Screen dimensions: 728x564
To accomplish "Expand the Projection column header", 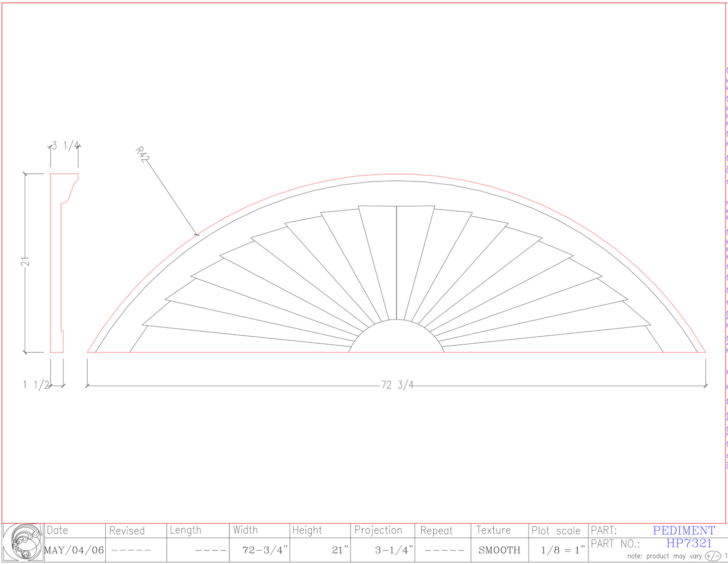I will (378, 530).
